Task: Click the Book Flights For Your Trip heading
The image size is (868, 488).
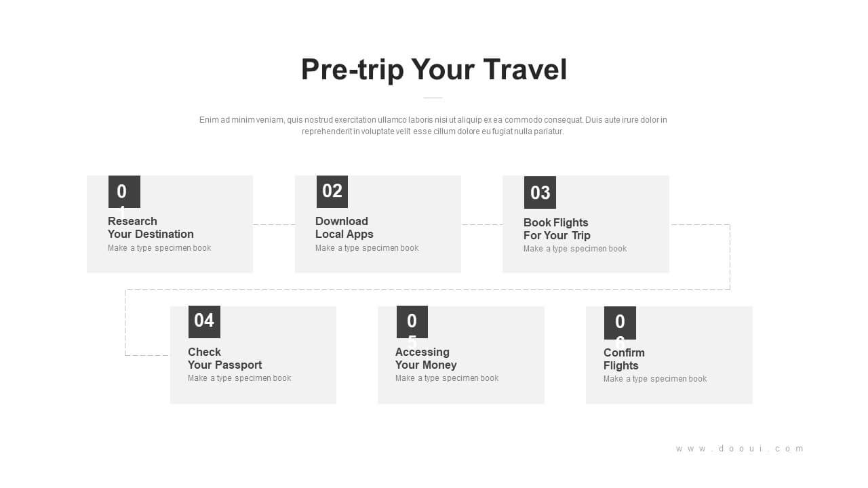Action: tap(557, 229)
